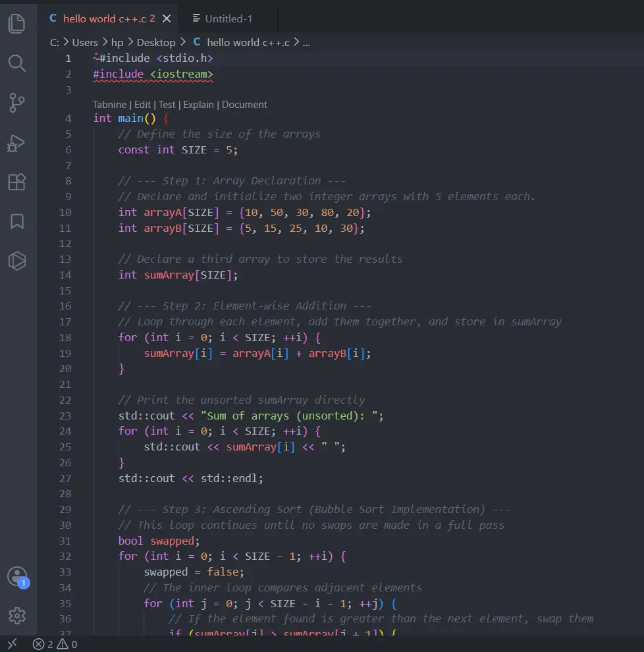Click the hp breadcrumb segment
644x652 pixels.
click(117, 42)
